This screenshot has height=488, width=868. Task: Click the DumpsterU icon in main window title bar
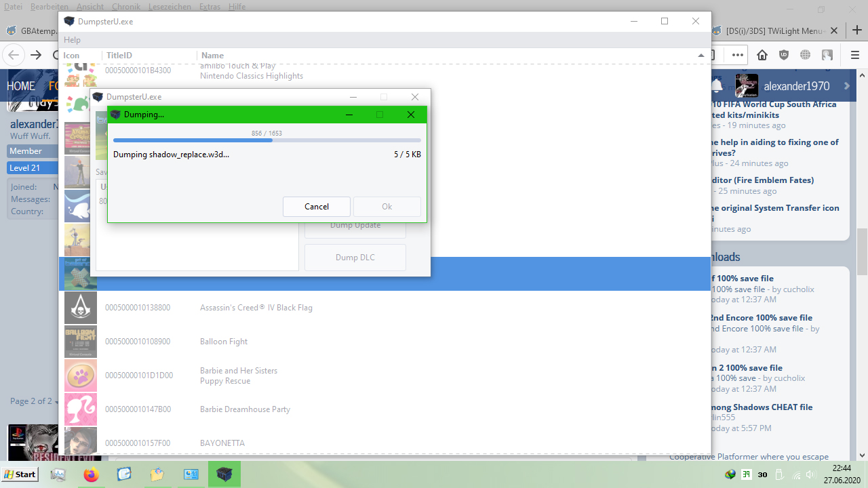point(69,21)
